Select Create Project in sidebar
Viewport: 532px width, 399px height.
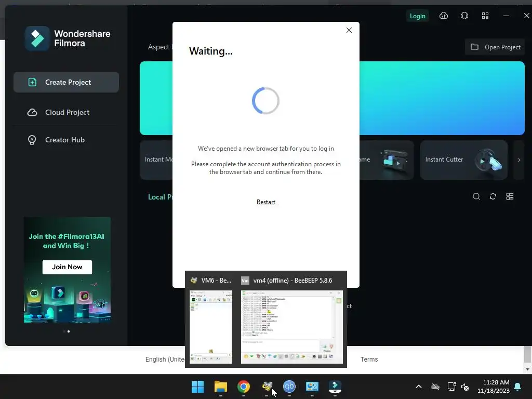click(66, 82)
